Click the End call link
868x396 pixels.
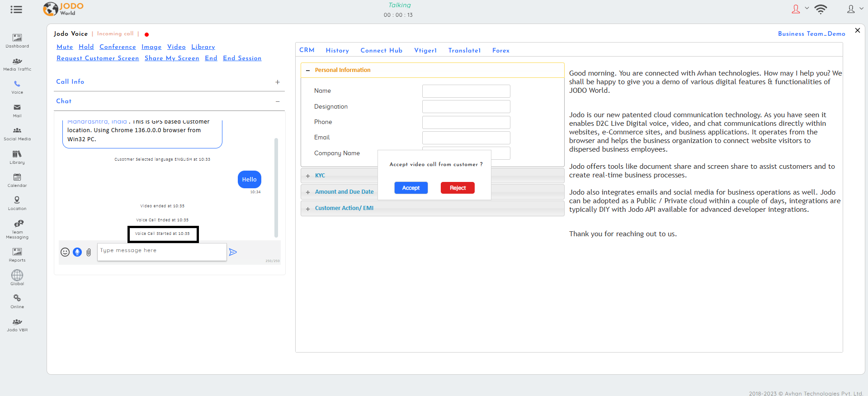click(x=211, y=58)
